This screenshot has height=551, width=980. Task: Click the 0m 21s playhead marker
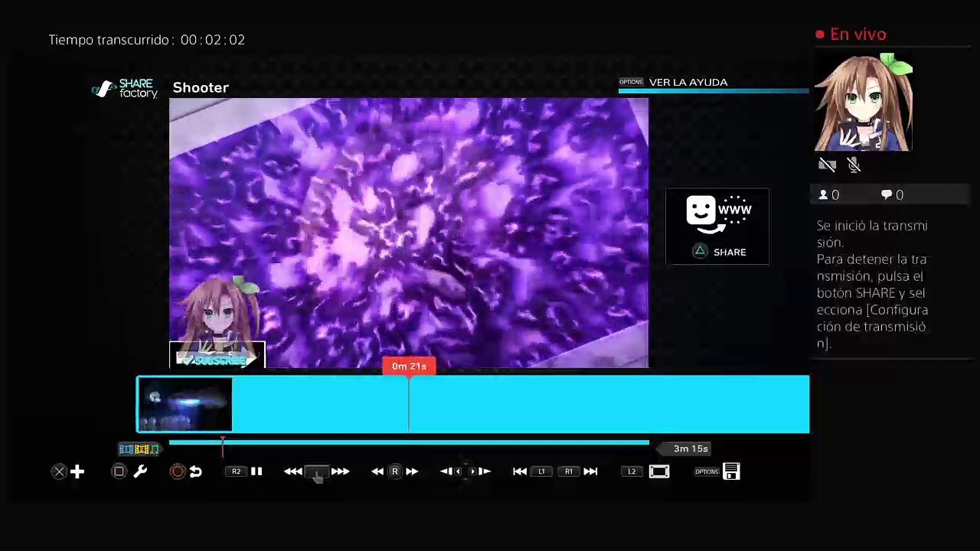click(409, 366)
